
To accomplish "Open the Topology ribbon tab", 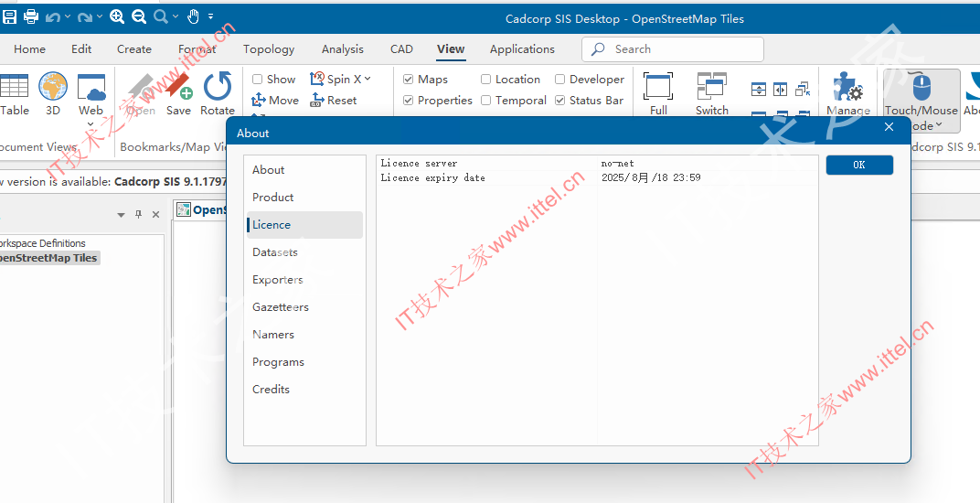I will pos(269,48).
